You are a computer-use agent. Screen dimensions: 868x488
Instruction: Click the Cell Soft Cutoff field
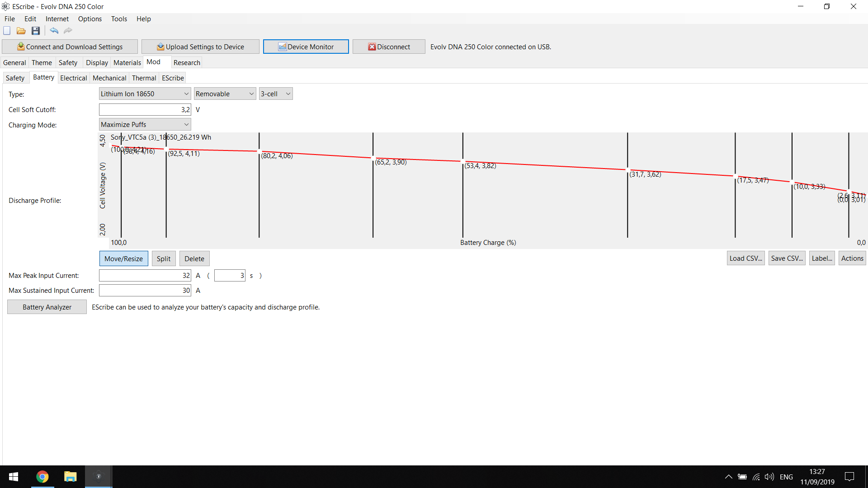145,109
